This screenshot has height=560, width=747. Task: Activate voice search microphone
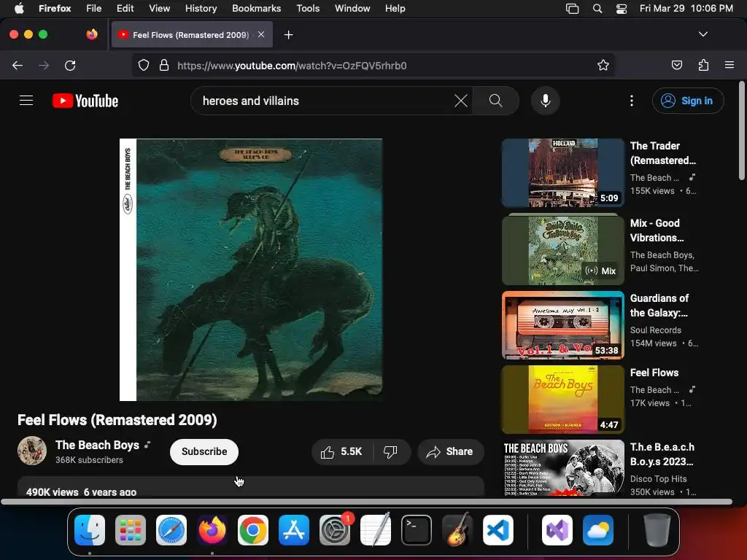(x=546, y=101)
